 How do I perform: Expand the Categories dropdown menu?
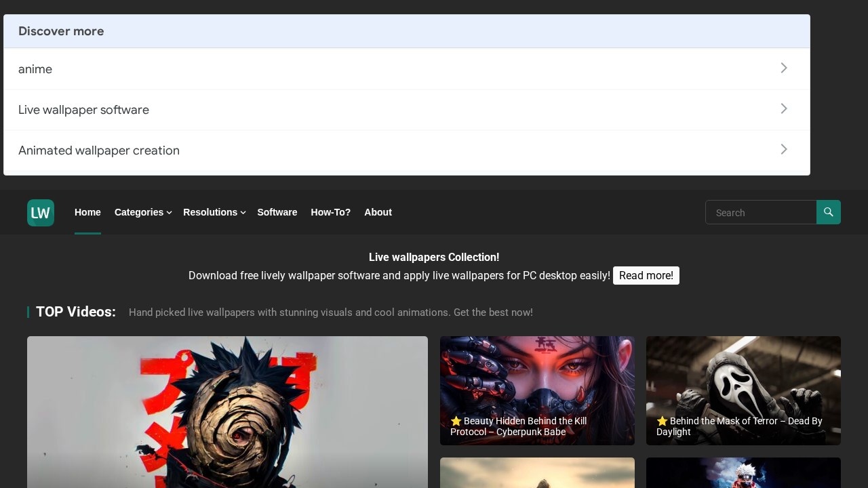[143, 212]
